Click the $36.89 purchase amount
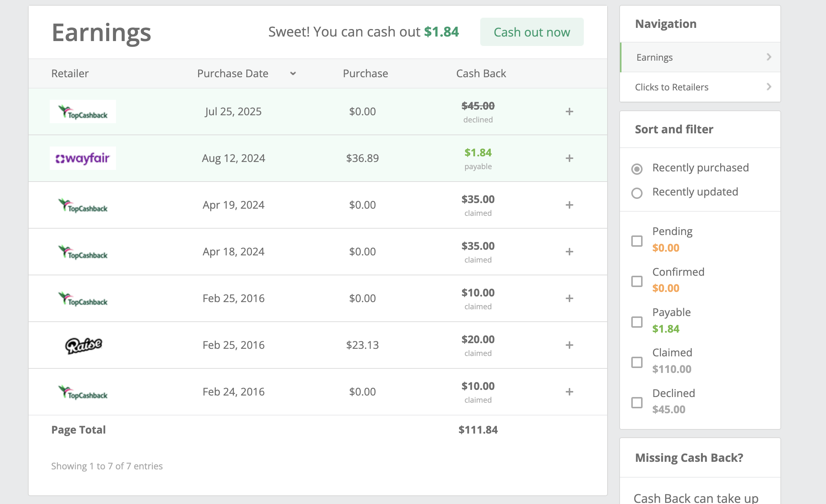Viewport: 826px width, 504px height. (362, 158)
